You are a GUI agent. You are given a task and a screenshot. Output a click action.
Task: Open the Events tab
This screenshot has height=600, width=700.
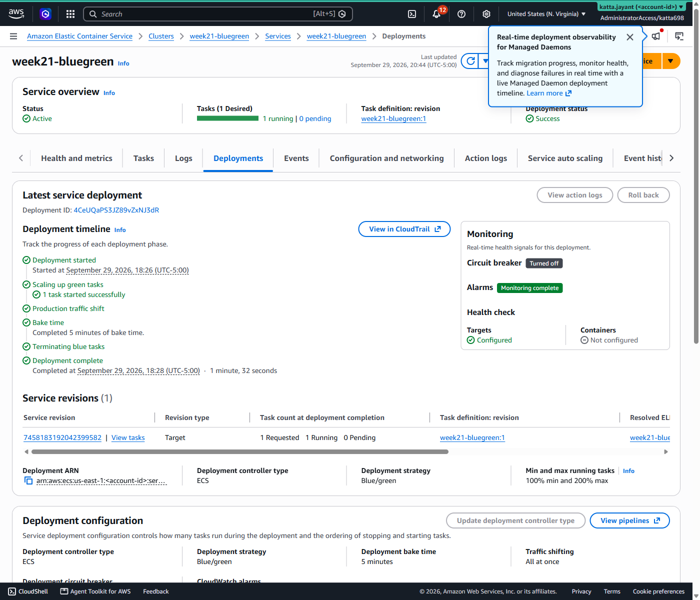[x=296, y=158]
